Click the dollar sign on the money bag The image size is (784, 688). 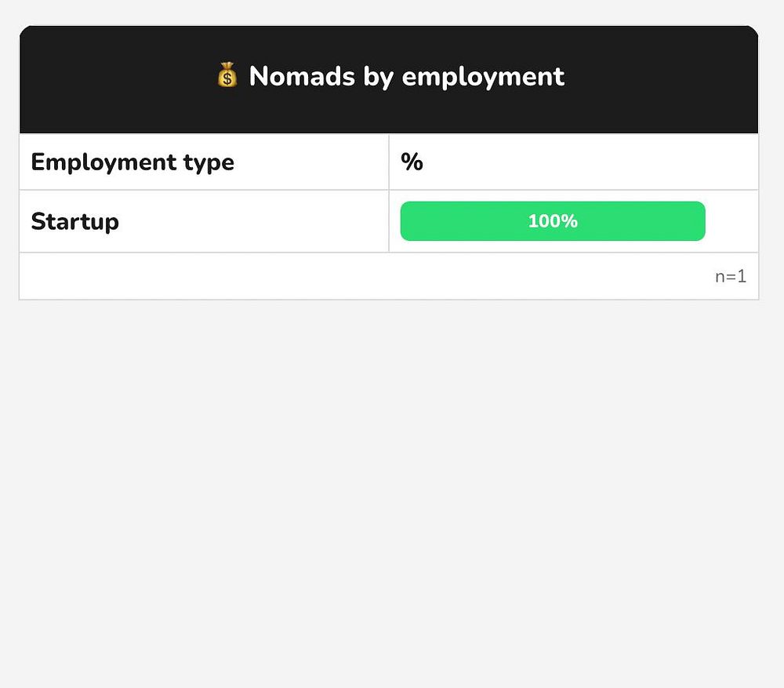(227, 79)
